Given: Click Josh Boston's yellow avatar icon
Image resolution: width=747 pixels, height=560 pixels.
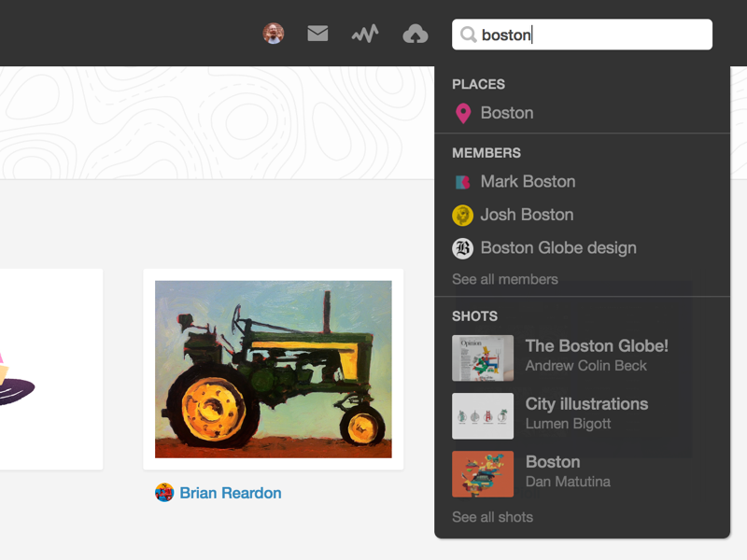Looking at the screenshot, I should click(x=462, y=216).
